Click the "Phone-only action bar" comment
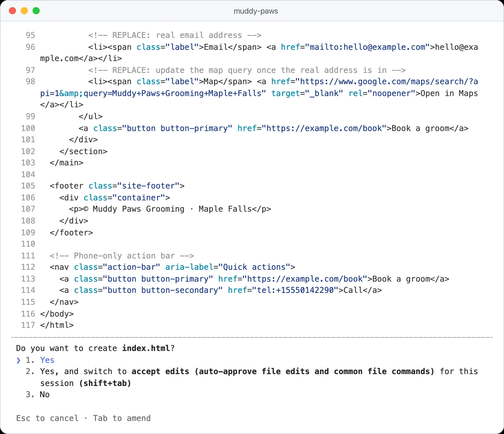Screen dimensions: 504x434 (122, 256)
